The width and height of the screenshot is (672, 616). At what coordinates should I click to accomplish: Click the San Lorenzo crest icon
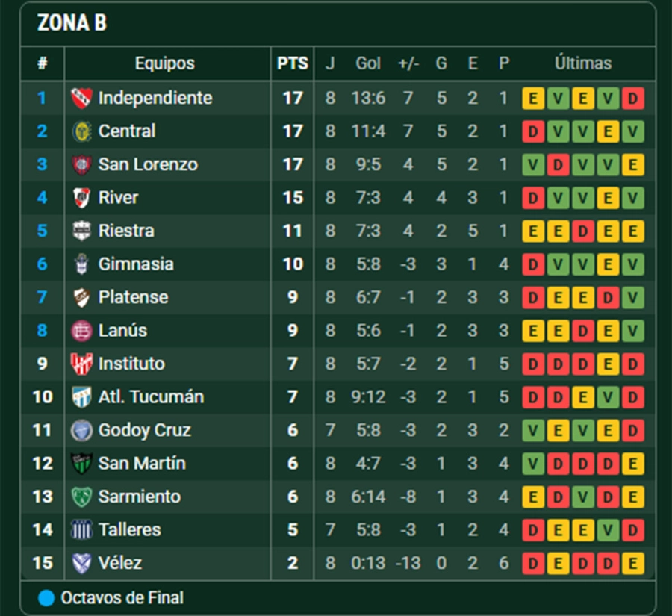click(81, 164)
